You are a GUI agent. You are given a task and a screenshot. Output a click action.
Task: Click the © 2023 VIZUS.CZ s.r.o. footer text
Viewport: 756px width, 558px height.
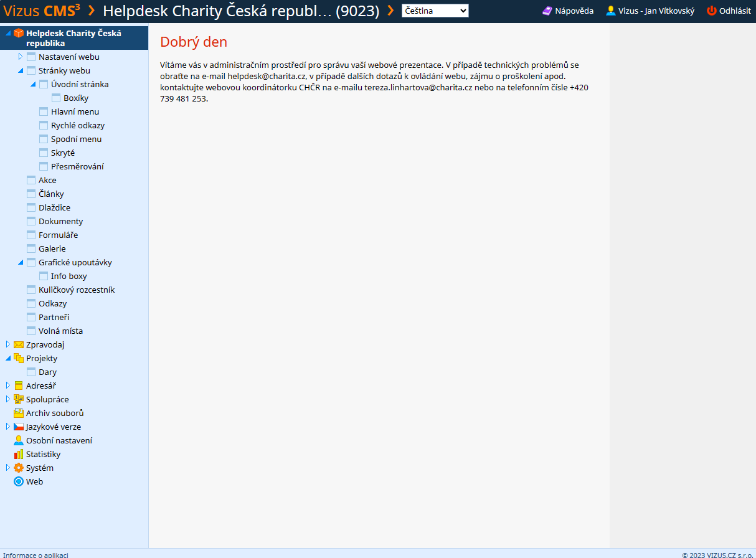(x=717, y=554)
